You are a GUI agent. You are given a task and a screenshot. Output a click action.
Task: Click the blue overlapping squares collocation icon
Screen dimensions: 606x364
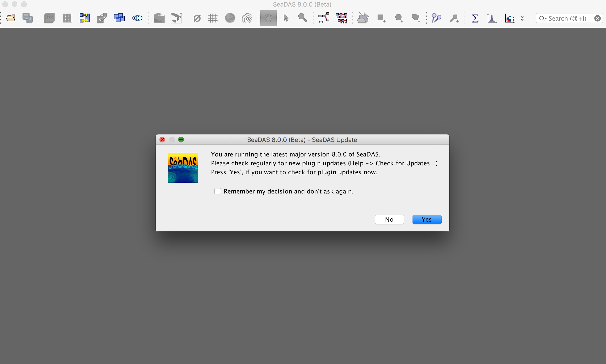coord(119,18)
